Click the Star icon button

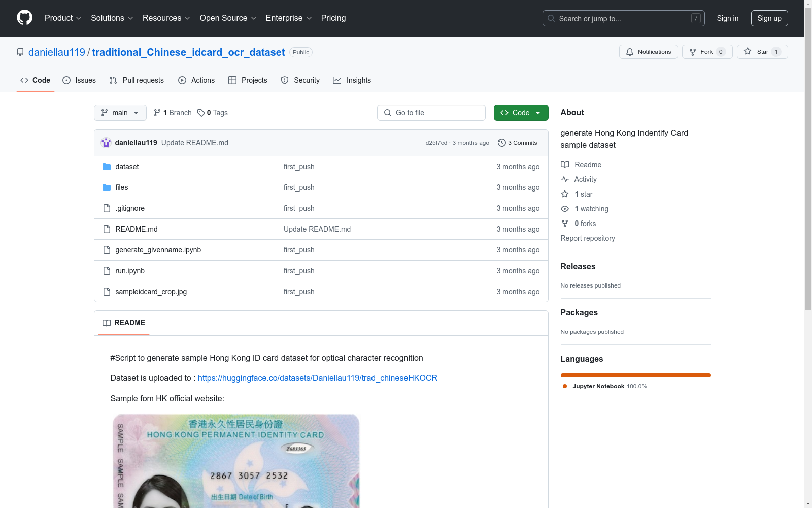[748, 51]
